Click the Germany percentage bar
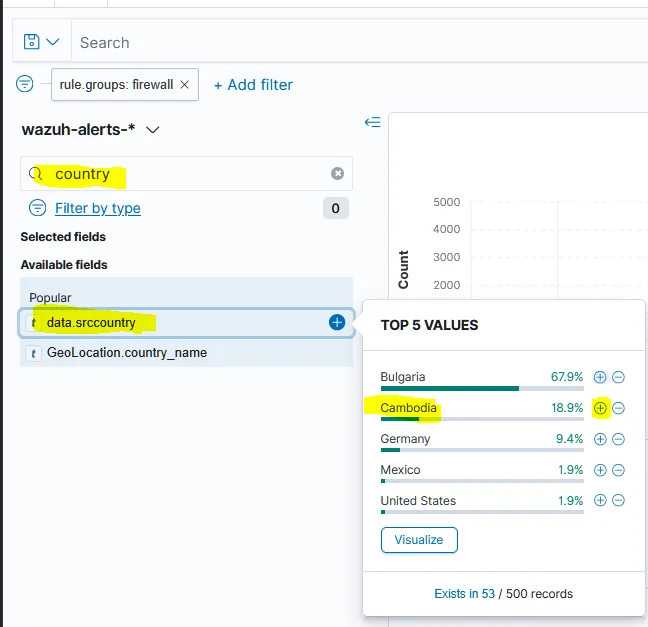This screenshot has height=627, width=648. click(x=482, y=450)
